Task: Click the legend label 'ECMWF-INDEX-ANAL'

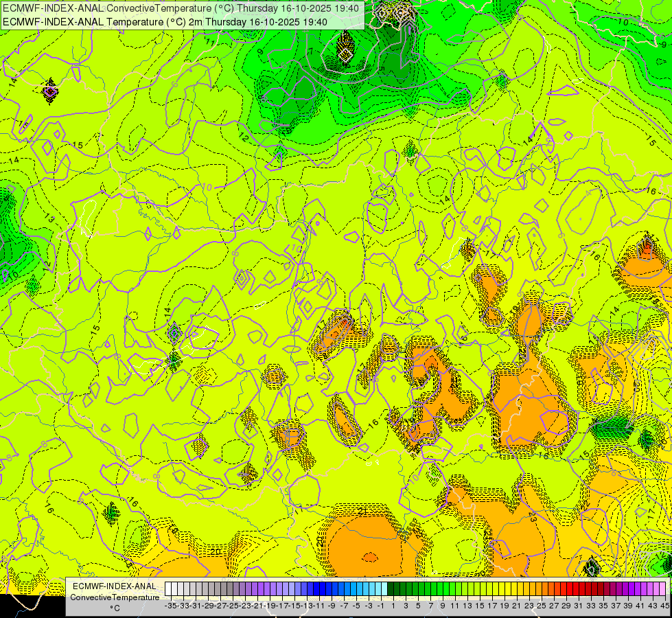Action: click(115, 586)
